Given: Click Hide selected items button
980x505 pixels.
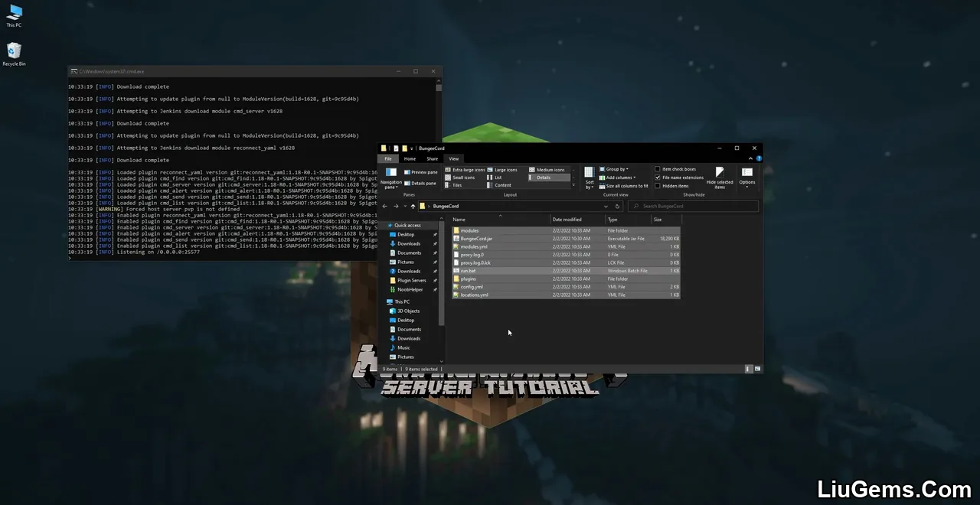Looking at the screenshot, I should [720, 178].
